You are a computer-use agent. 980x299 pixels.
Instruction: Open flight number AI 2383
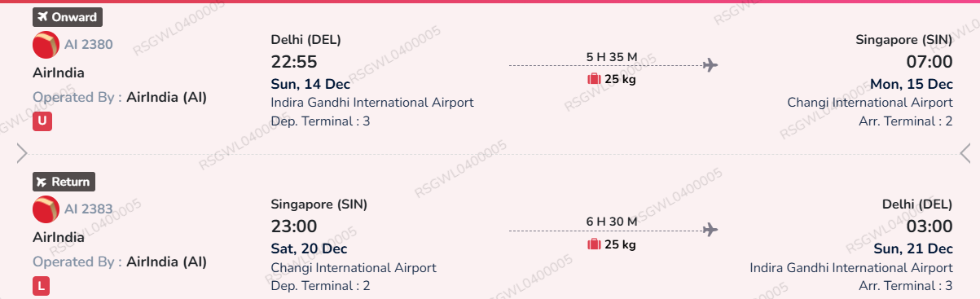click(89, 209)
